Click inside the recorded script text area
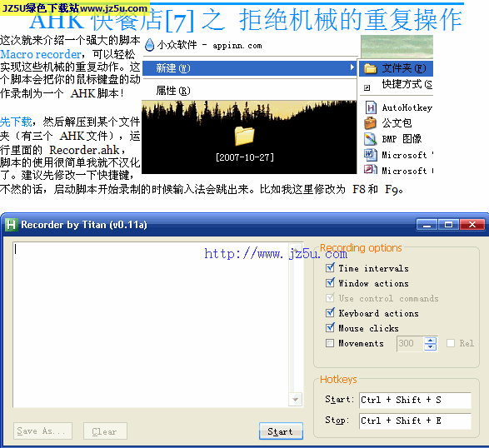Viewport: 489px width, 448px height. 151,325
